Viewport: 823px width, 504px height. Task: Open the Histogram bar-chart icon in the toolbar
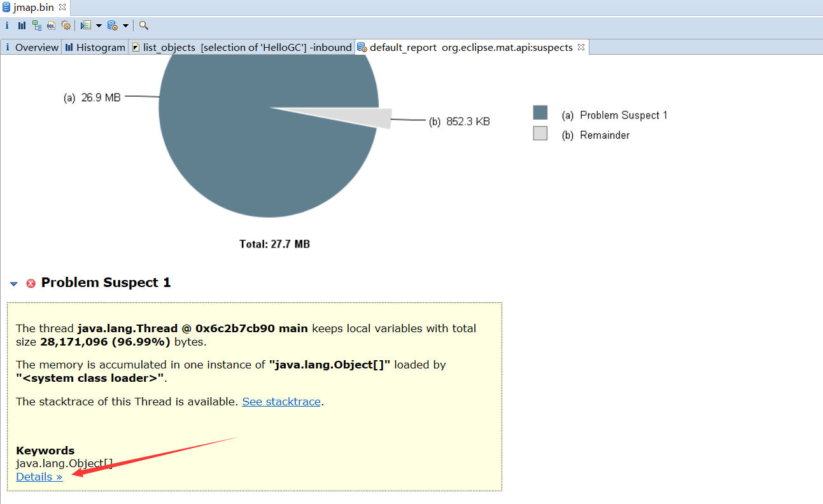pos(22,25)
